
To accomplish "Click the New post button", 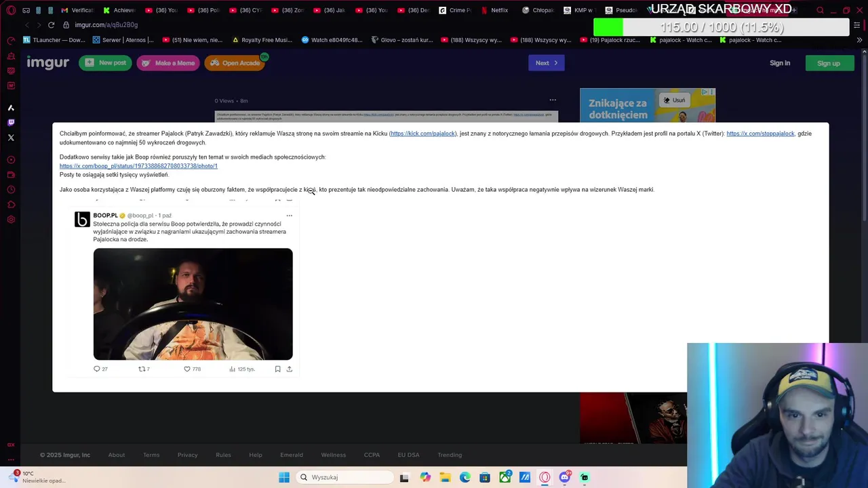I will (x=105, y=63).
